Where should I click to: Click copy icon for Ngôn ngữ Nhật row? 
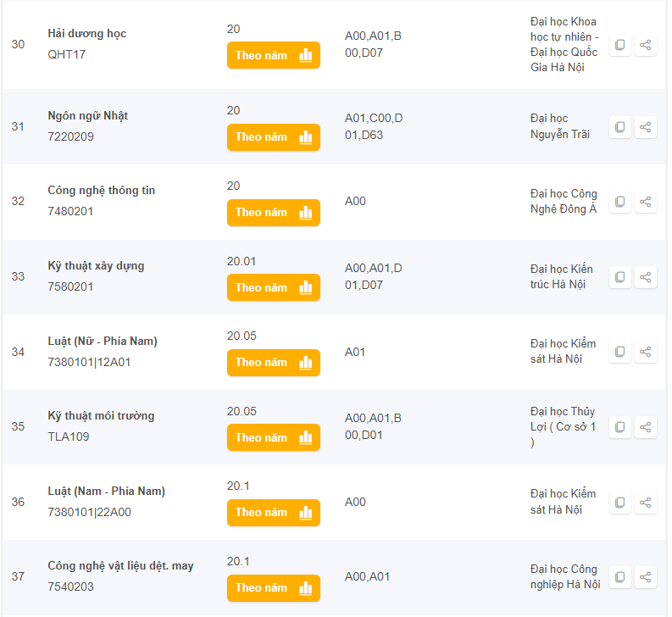point(619,127)
